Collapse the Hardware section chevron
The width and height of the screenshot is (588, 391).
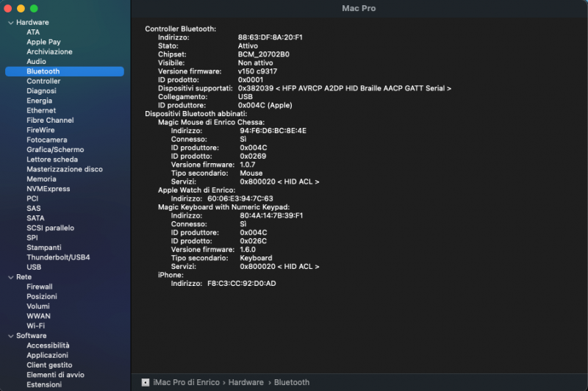[x=10, y=23]
